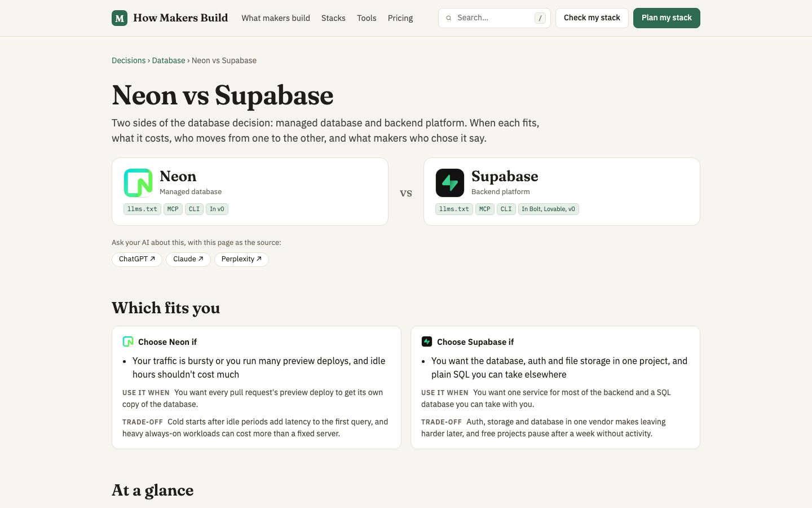Follow the Decisions breadcrumb link
812x508 pixels.
(129, 60)
